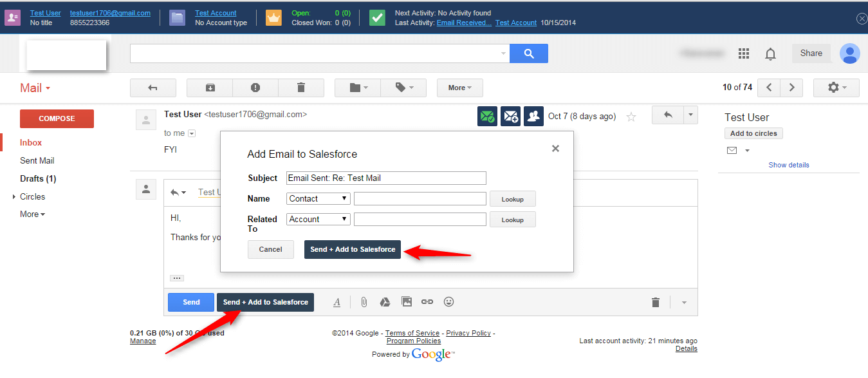Image resolution: width=868 pixels, height=378 pixels.
Task: Click the profile avatar icon
Action: pyautogui.click(x=850, y=53)
